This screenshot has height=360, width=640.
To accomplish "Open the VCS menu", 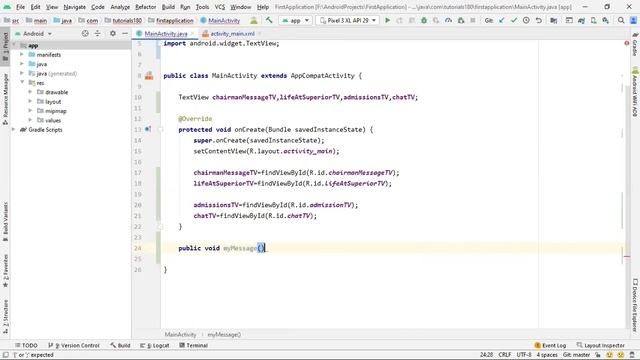I will coord(220,7).
